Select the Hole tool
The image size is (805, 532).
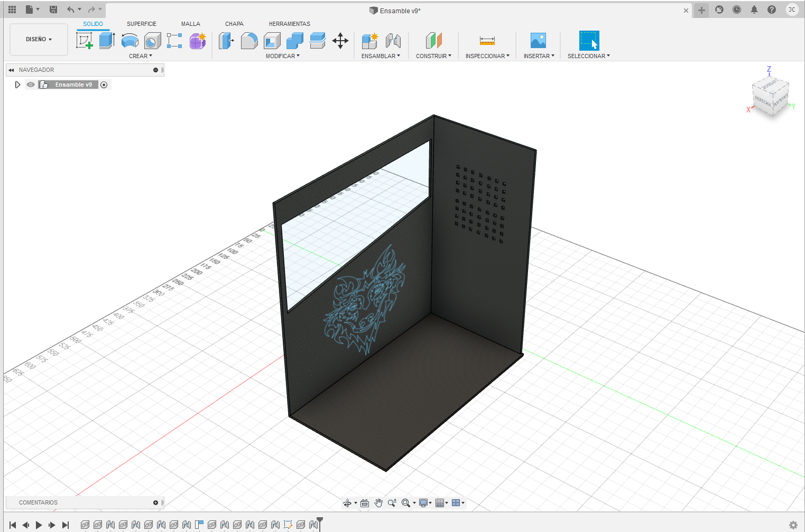coord(153,41)
